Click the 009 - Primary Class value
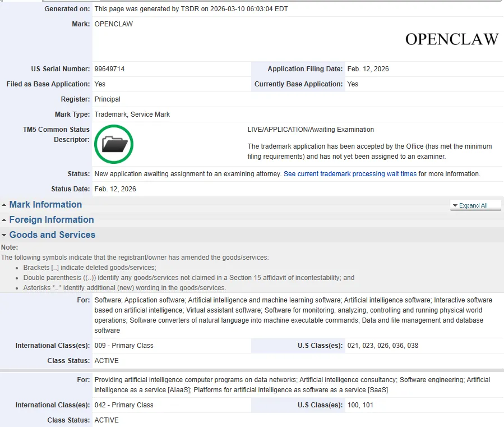The width and height of the screenshot is (504, 427). pos(124,346)
